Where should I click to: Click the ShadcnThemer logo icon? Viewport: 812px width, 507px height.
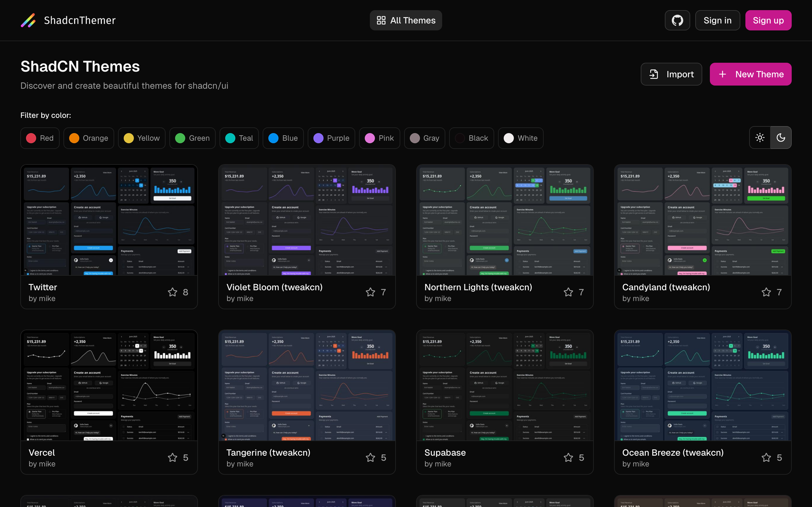point(29,21)
